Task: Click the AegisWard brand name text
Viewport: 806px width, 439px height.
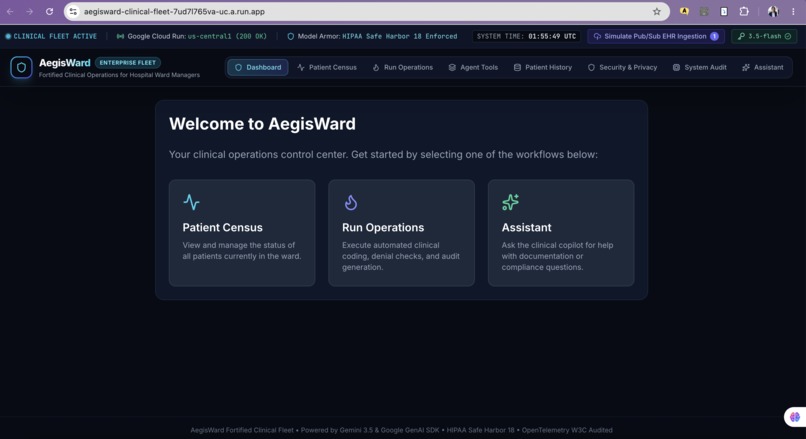Action: [65, 63]
